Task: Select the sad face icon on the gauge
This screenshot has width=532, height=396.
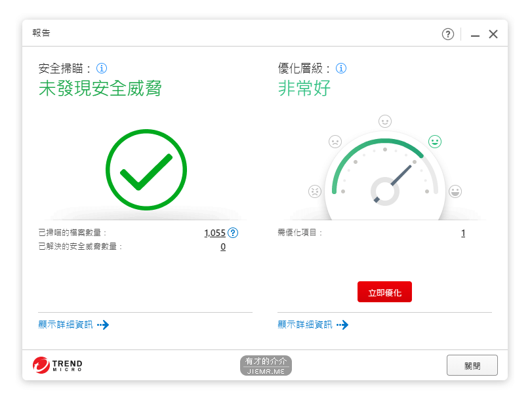Action: click(335, 141)
